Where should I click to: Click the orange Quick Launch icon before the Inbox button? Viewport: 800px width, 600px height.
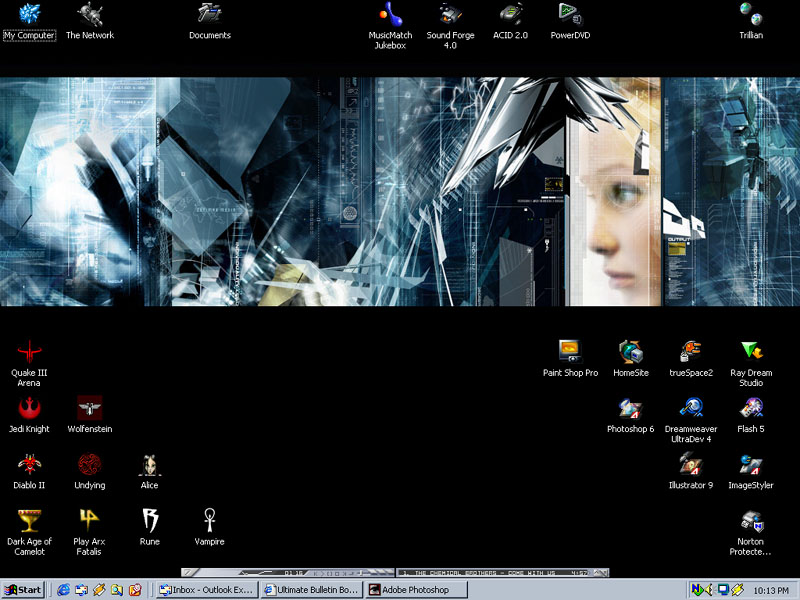(135, 590)
